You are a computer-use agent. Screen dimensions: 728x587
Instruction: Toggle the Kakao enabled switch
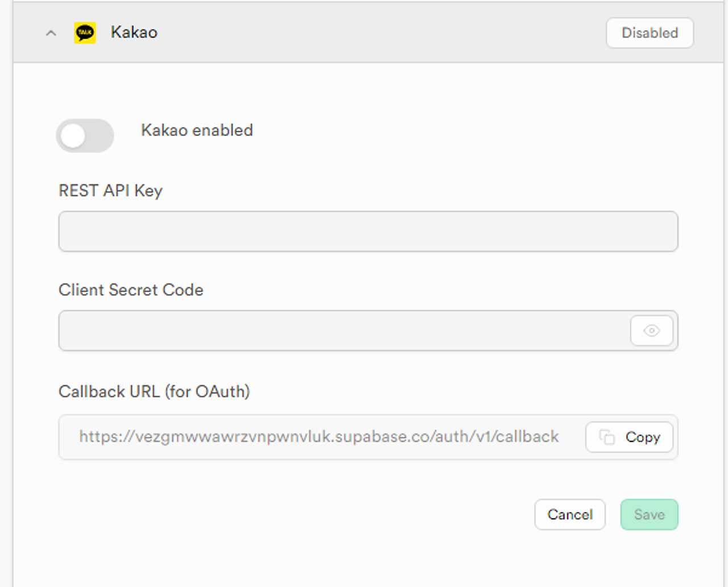pos(85,136)
